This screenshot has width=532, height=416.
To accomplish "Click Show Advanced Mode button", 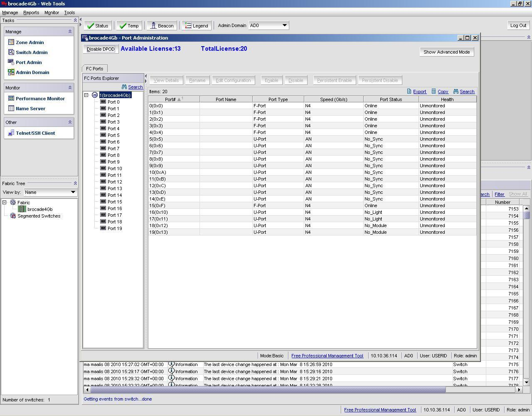I will point(447,52).
